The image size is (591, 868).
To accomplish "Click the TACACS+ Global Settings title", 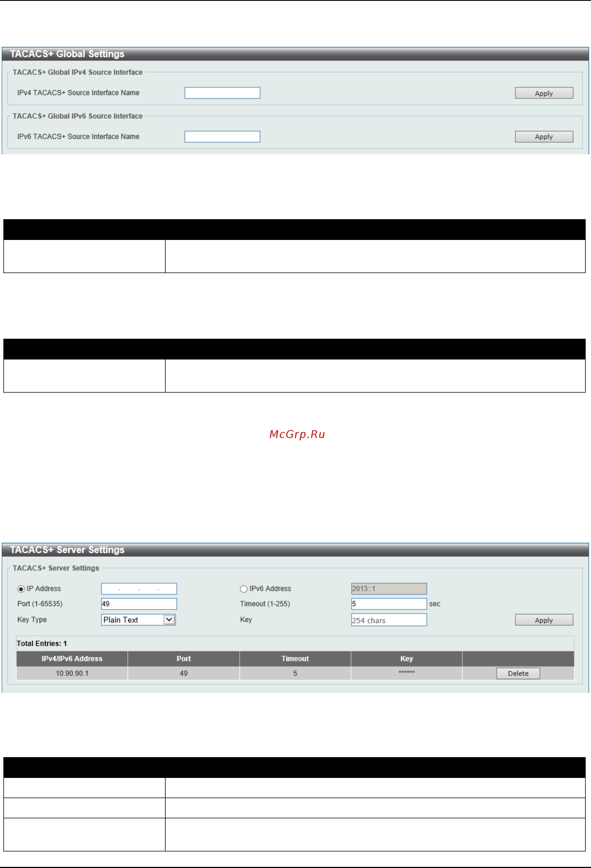I will [x=67, y=54].
